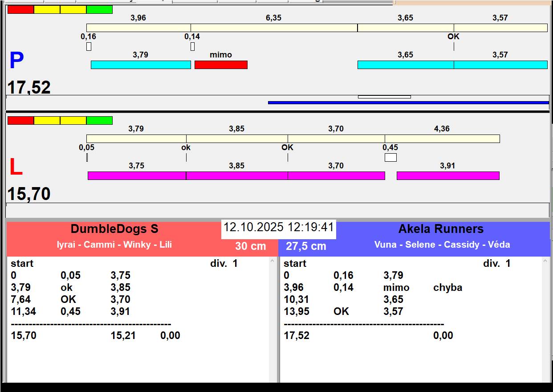Click the green start light in lane L
Screen dimensions: 553x392
[x=99, y=120]
